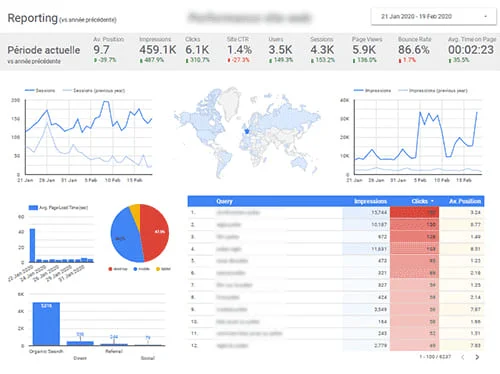Click the query cell in row 7

(x=234, y=285)
